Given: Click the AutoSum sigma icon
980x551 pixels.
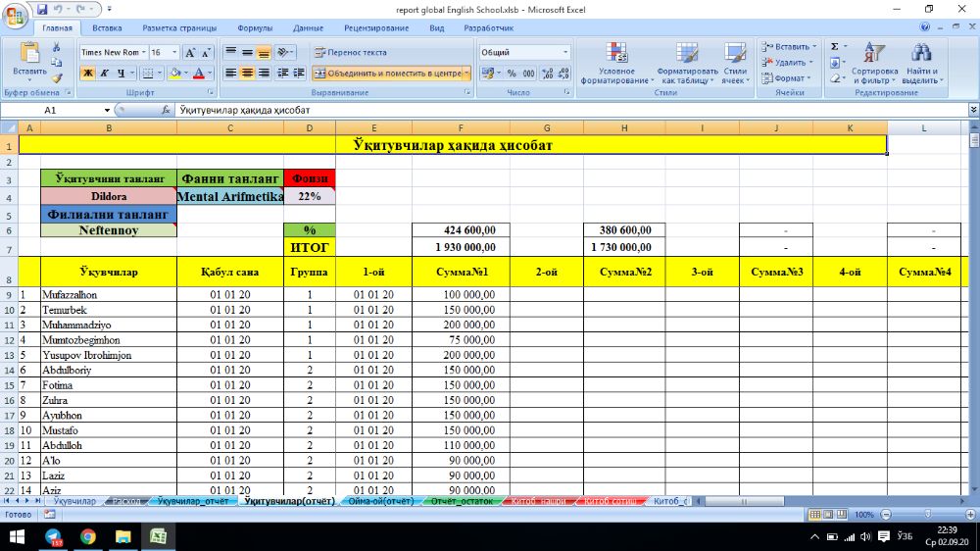Looking at the screenshot, I should [x=834, y=47].
